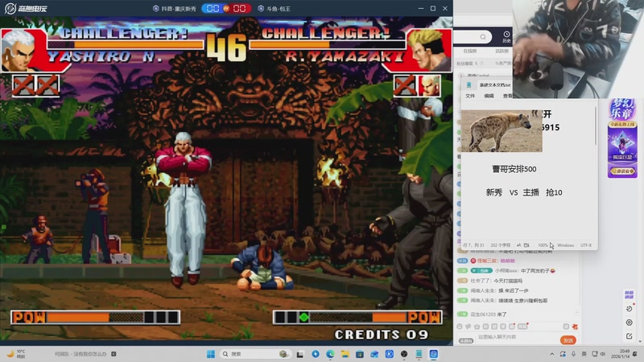Click the username 怪咖三叔 in chat
The width and height of the screenshot is (644, 362).
coord(487,261)
